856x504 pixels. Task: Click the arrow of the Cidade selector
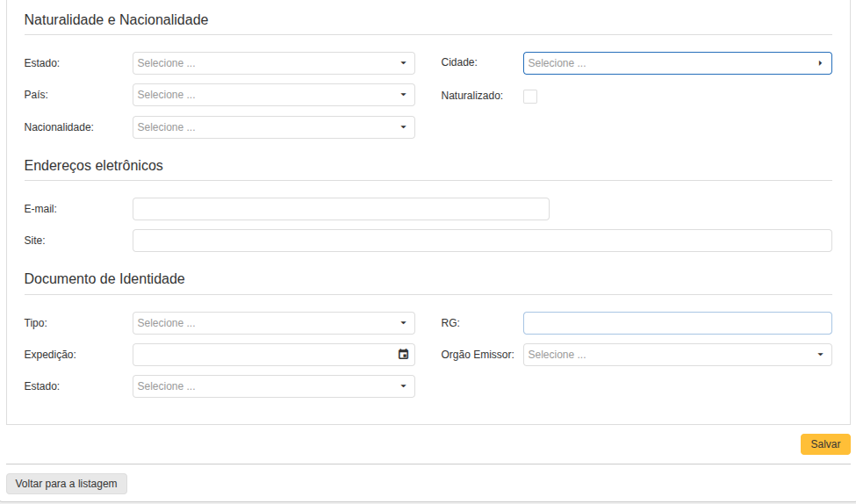click(x=820, y=63)
